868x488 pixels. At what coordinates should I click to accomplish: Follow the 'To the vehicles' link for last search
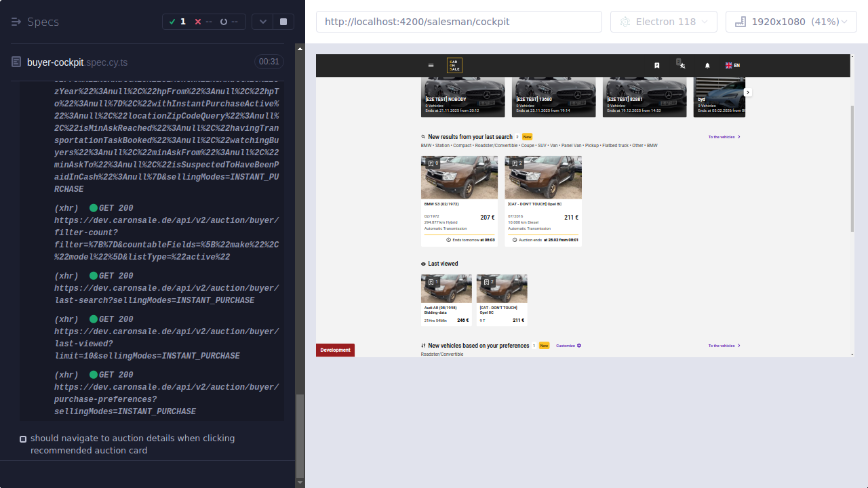click(722, 136)
